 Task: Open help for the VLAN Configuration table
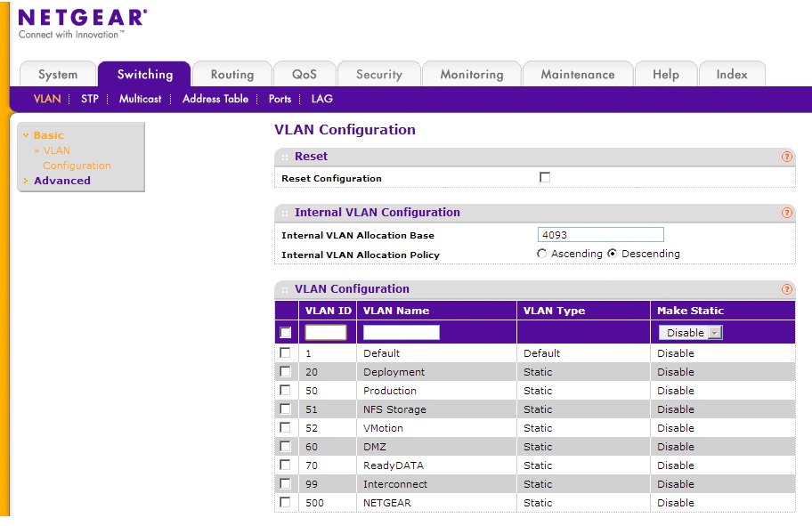tap(786, 288)
